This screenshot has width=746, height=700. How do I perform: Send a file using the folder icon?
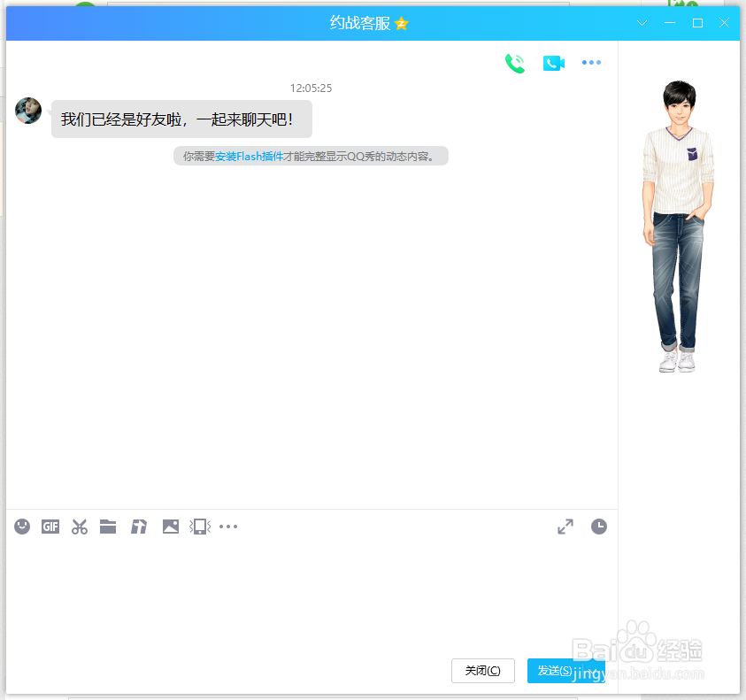tap(108, 527)
